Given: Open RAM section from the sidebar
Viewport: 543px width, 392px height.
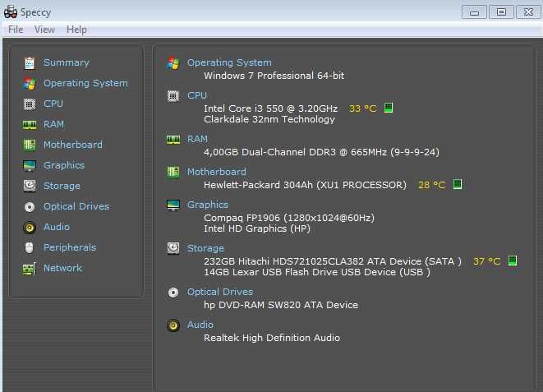Looking at the screenshot, I should click(53, 124).
